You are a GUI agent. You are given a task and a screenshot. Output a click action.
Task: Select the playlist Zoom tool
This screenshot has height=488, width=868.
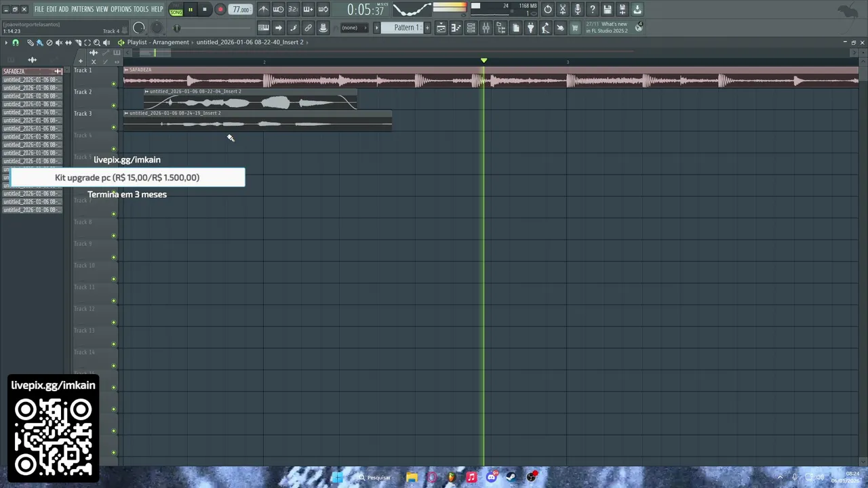point(97,43)
